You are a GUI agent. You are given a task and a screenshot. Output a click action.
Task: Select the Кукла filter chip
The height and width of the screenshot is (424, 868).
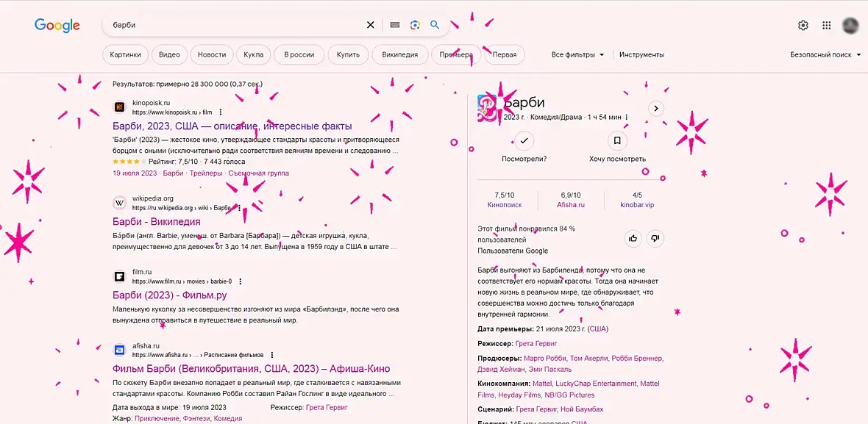pos(254,54)
